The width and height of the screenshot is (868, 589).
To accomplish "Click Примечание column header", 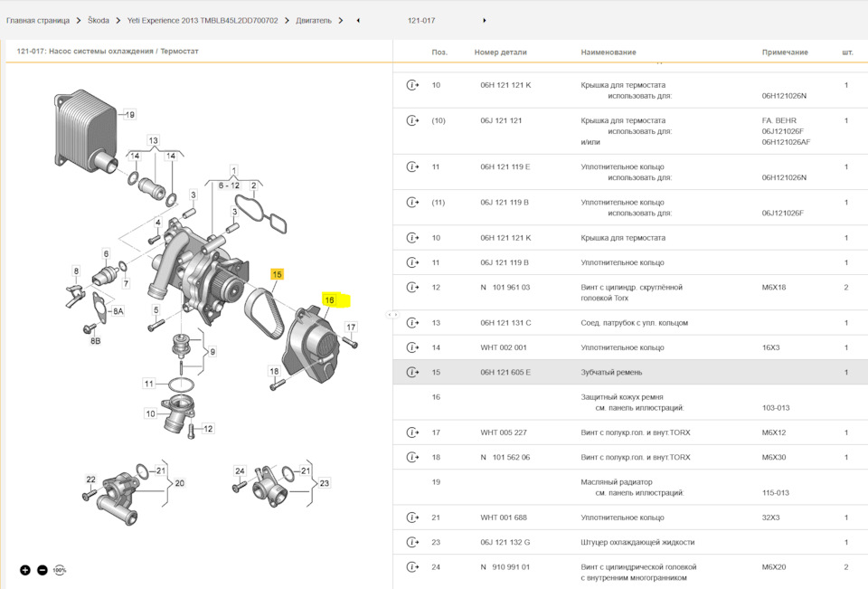I will click(785, 52).
